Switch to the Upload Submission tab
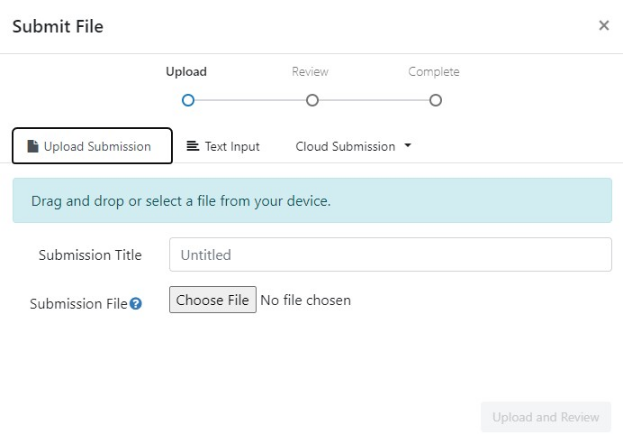 (92, 146)
